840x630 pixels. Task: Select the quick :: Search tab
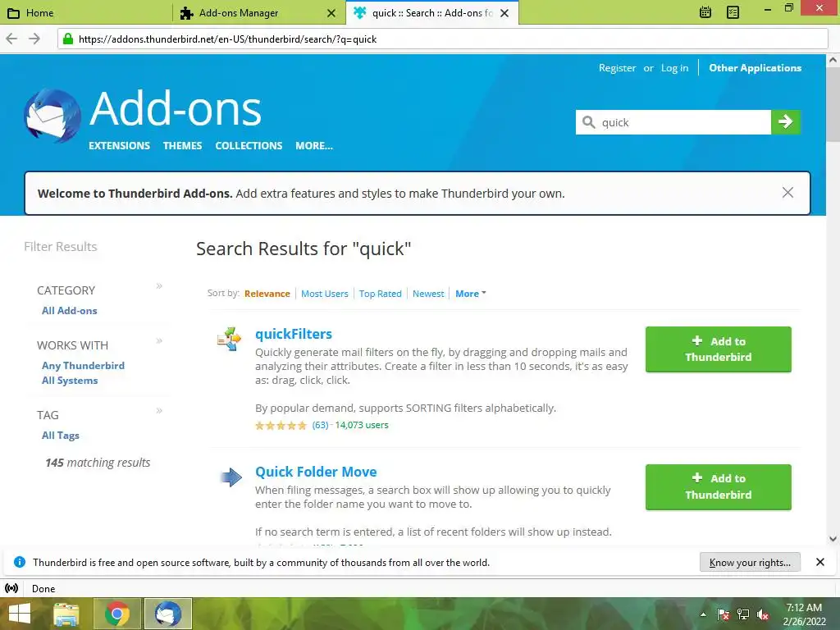(432, 12)
